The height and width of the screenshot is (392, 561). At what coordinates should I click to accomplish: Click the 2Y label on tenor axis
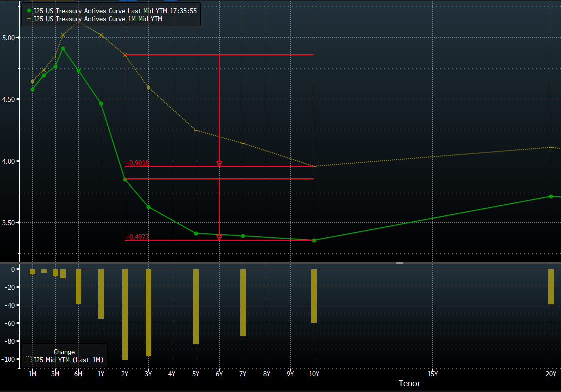click(x=125, y=374)
